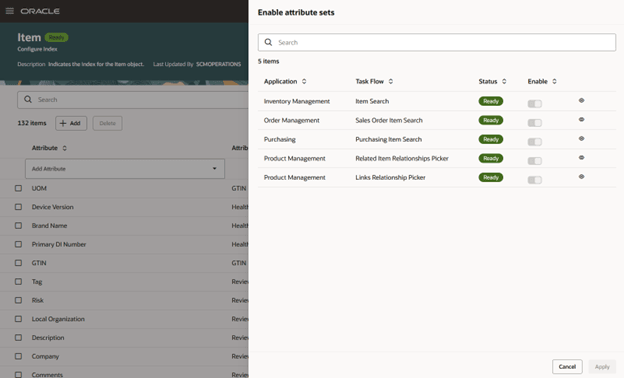Click Ready status badge for Sales Order Item Search
The width and height of the screenshot is (624, 378).
491,120
